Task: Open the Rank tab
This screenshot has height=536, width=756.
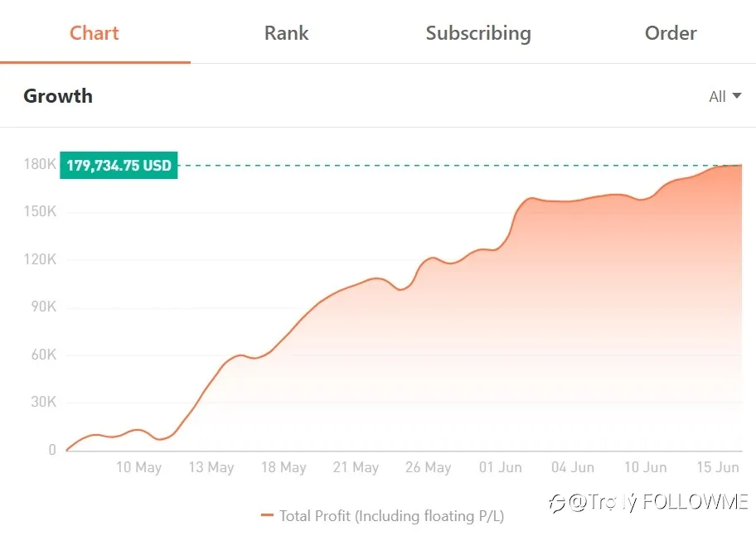Action: tap(286, 33)
